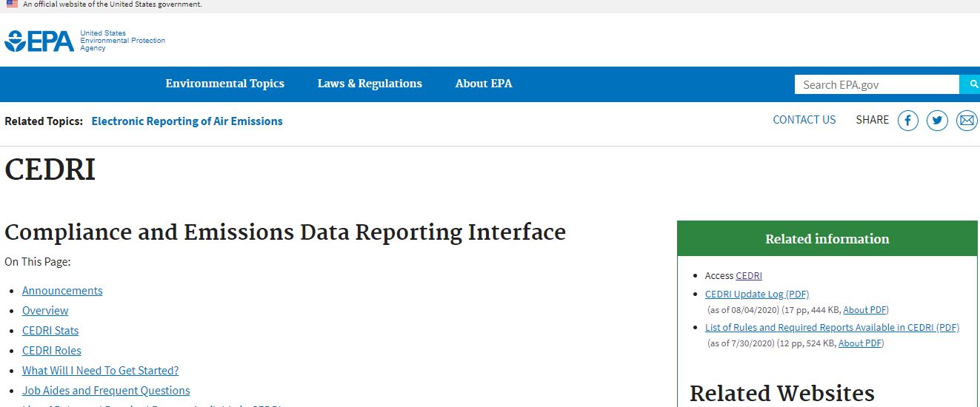This screenshot has width=980, height=407.
Task: Click the US flag icon
Action: 12,4
